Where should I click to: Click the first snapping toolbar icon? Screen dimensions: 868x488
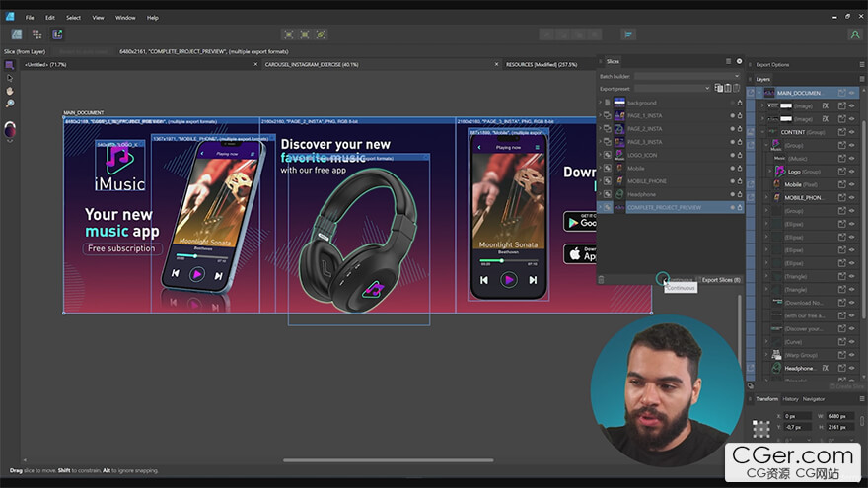(288, 35)
